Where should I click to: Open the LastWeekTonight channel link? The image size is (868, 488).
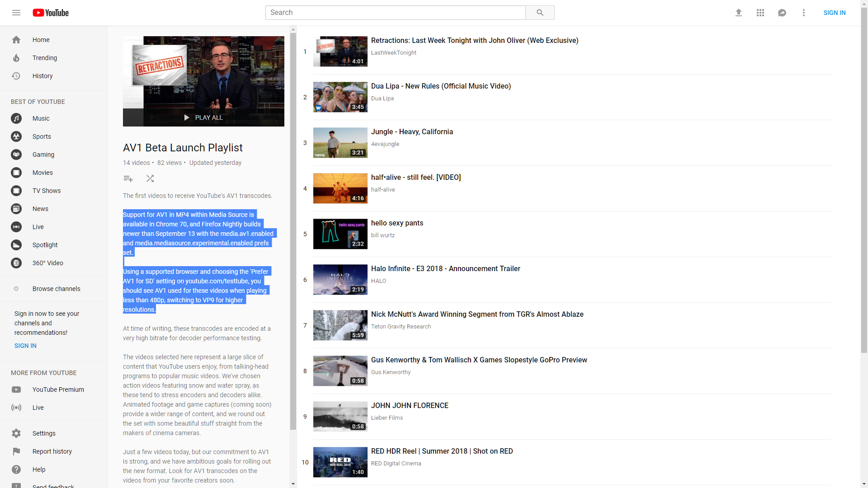point(394,53)
